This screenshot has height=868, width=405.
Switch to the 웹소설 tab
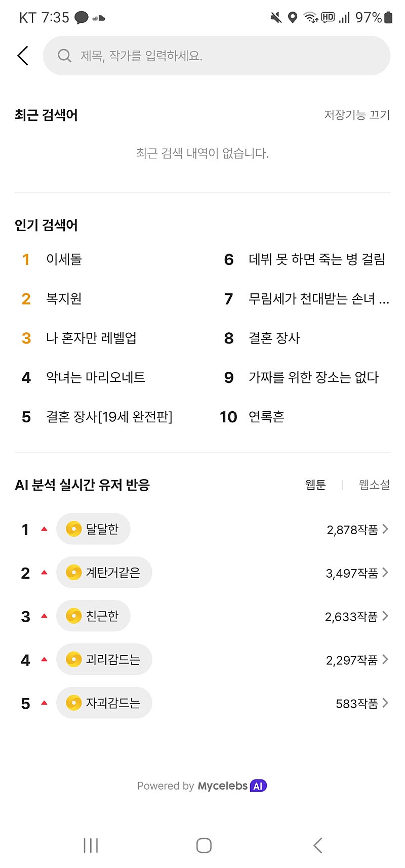(374, 485)
